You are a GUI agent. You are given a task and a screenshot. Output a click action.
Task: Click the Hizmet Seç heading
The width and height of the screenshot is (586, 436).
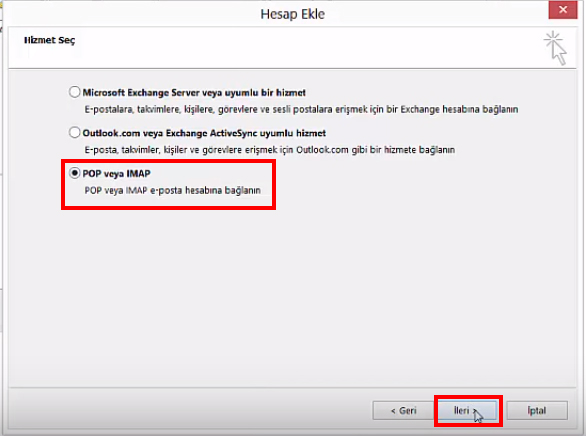49,40
